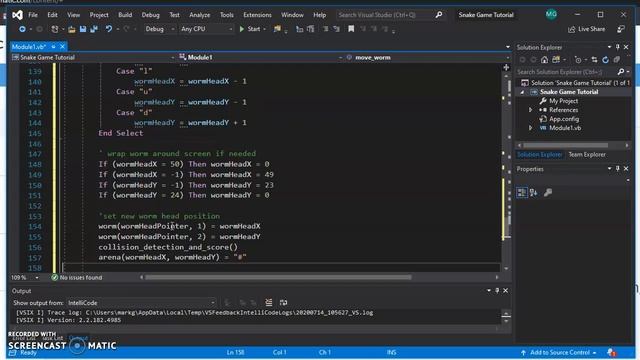Click the Undo arrow icon
640x360 pixels.
pyautogui.click(x=109, y=29)
